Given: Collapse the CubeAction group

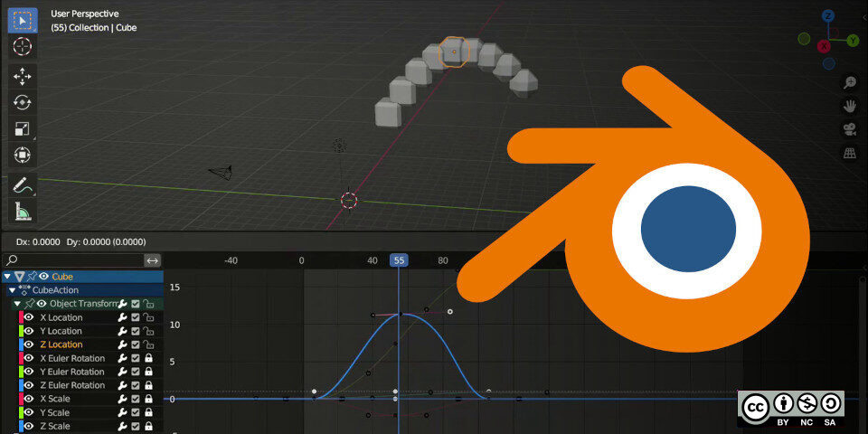Looking at the screenshot, I should [12, 290].
